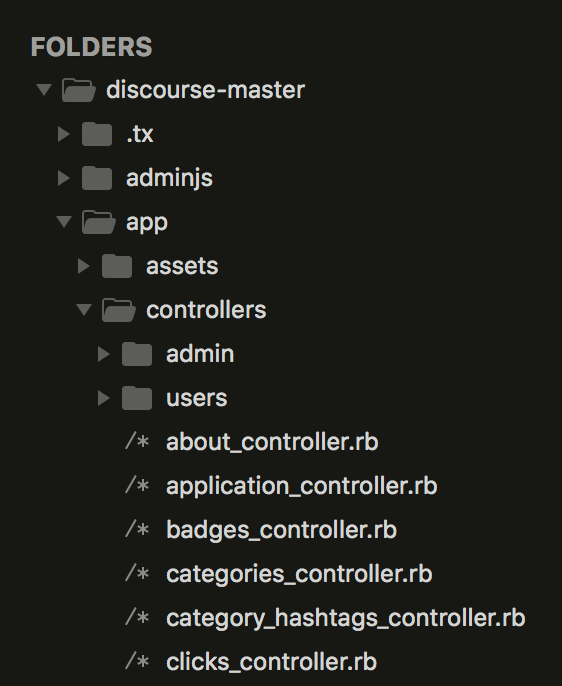Select the assets folder name
562x686 pixels.
click(x=182, y=266)
